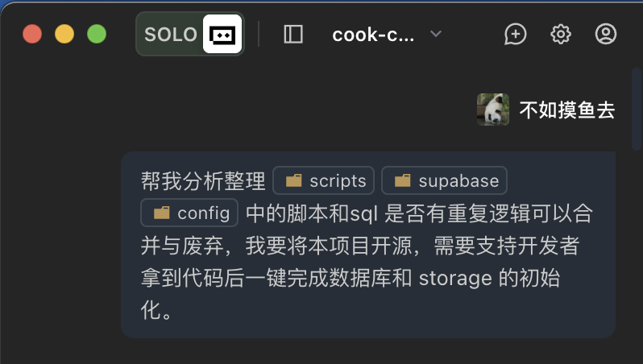Expand the chevron next to project name
Screen dimensions: 643x364
[x=436, y=34]
